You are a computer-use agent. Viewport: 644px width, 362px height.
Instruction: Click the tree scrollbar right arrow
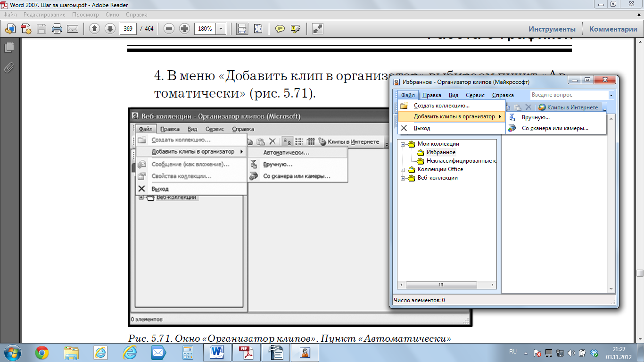[x=493, y=285]
